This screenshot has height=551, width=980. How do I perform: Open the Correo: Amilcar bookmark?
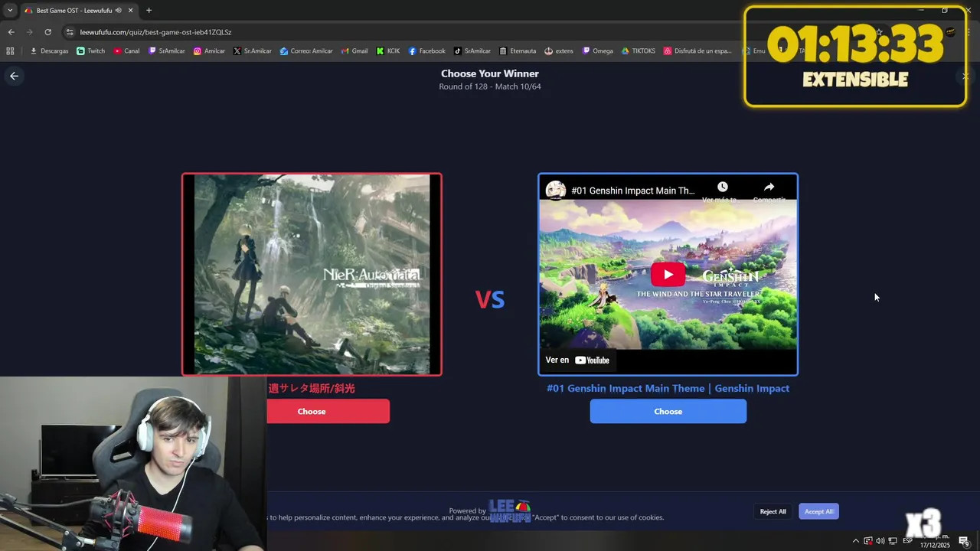pyautogui.click(x=305, y=51)
